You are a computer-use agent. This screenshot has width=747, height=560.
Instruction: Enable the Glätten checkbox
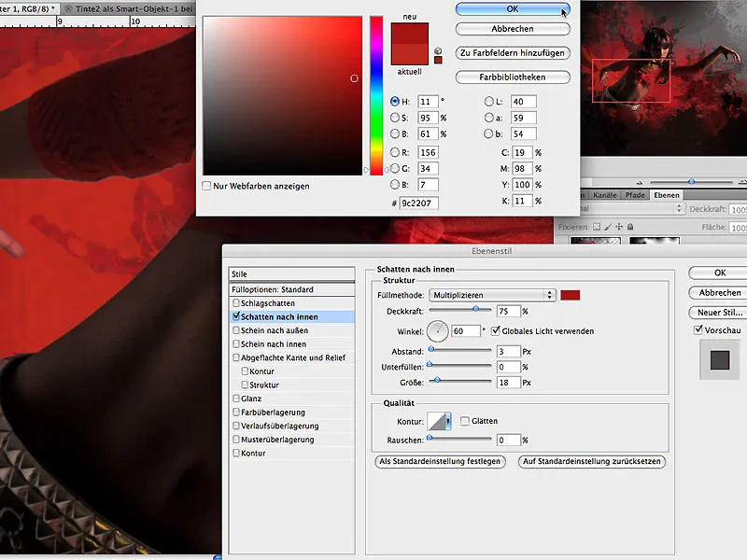[x=465, y=421]
